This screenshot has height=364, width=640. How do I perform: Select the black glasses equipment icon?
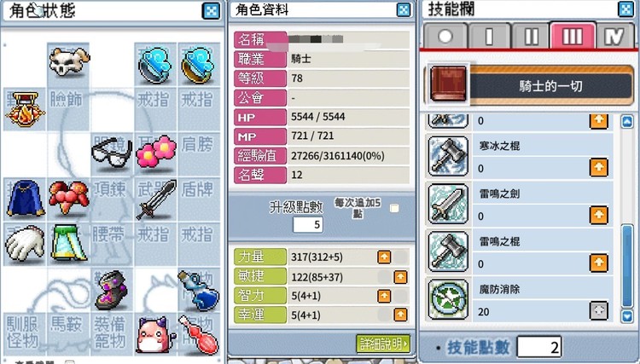point(112,153)
